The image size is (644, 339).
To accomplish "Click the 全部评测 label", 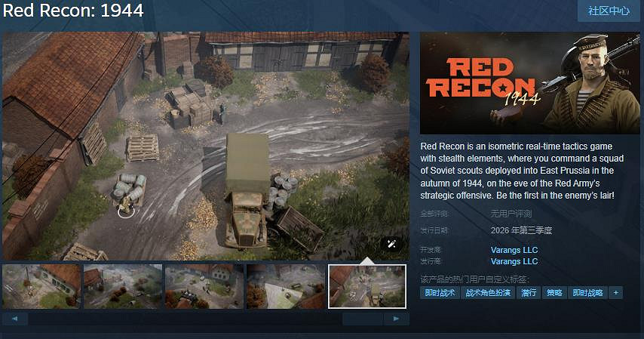I will pyautogui.click(x=434, y=214).
